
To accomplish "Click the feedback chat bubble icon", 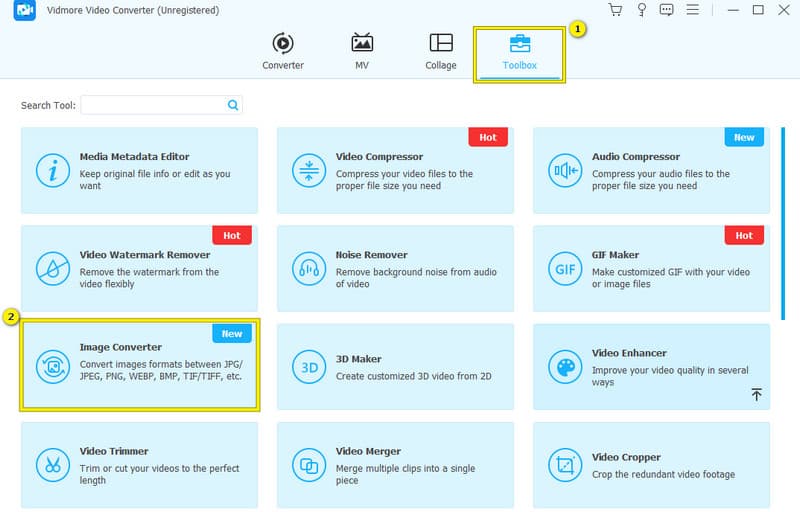I will (x=668, y=10).
